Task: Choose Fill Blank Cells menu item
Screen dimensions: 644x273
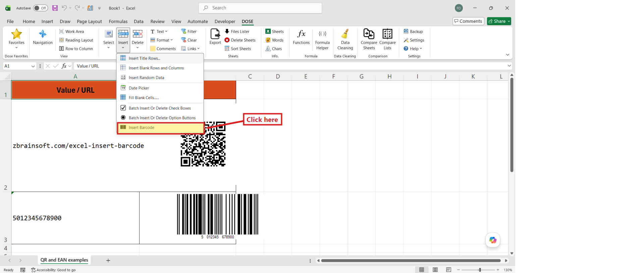Action: (160, 98)
